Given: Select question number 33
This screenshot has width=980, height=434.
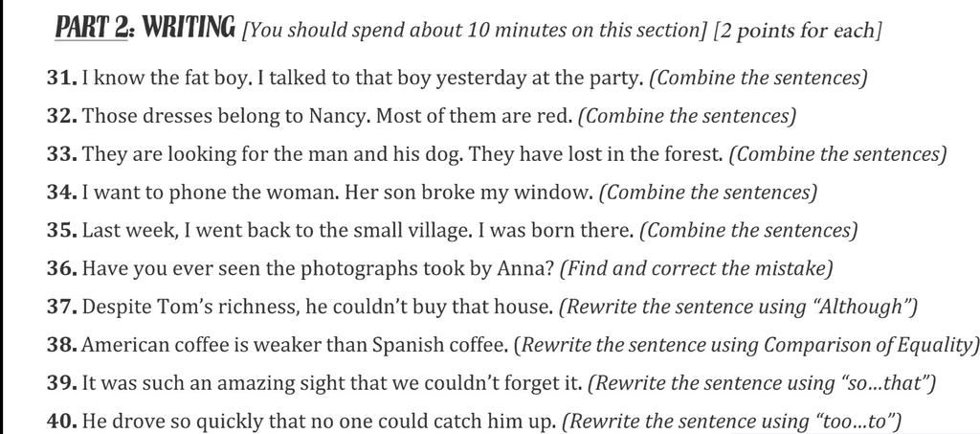Looking at the screenshot, I should coord(62,154).
